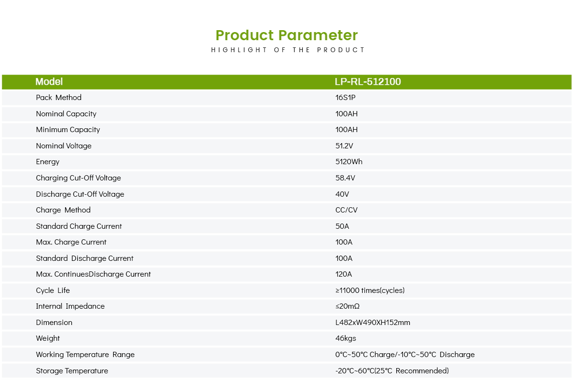
Task: Click the Product Parameter heading
Action: click(287, 35)
